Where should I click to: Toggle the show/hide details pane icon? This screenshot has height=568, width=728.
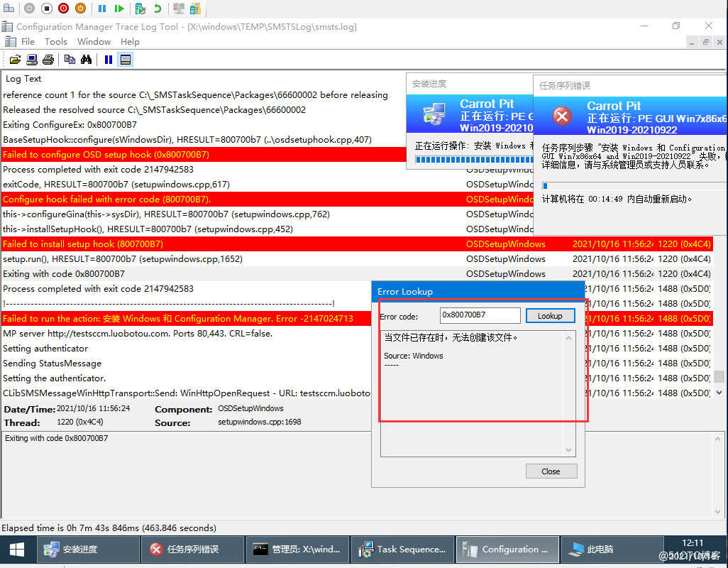pyautogui.click(x=126, y=60)
